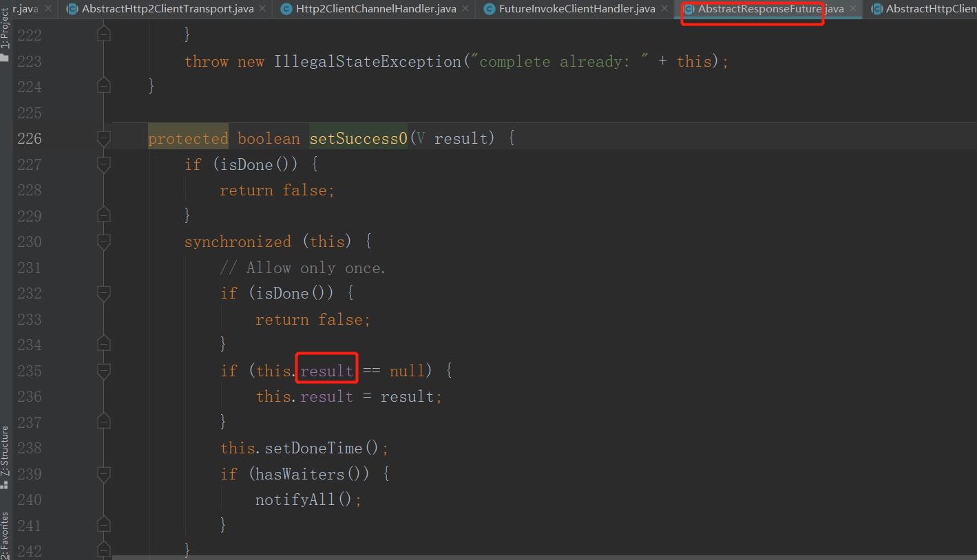Click class icon on AbstractHttp2ClientTransport.java tab

[x=72, y=9]
